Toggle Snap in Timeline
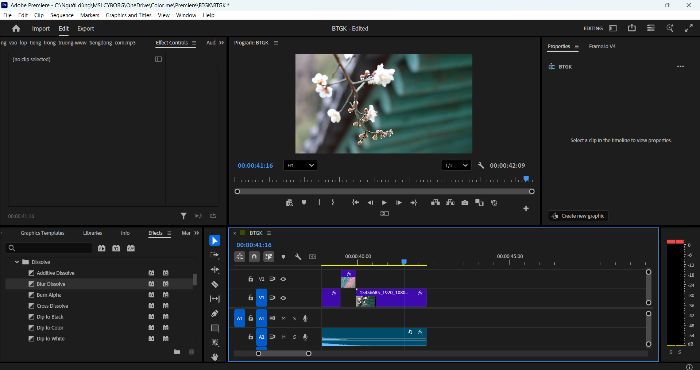 [x=254, y=257]
